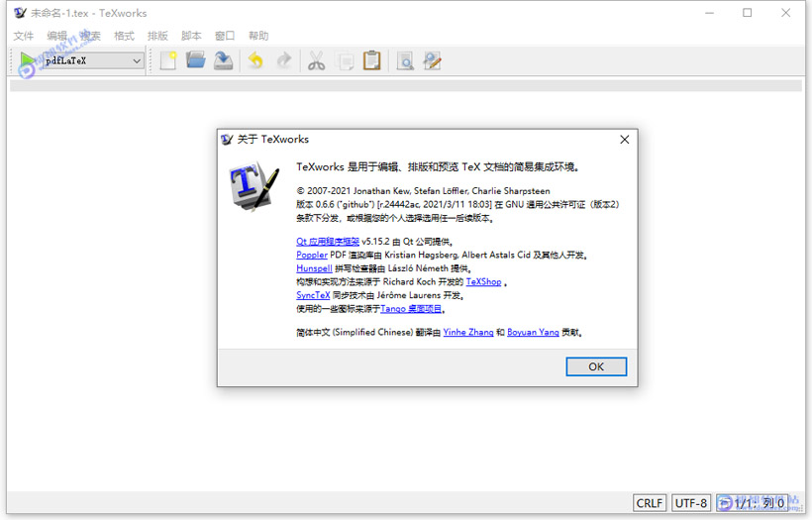Click the Save toolbar icon
The height and width of the screenshot is (520, 812).
223,60
